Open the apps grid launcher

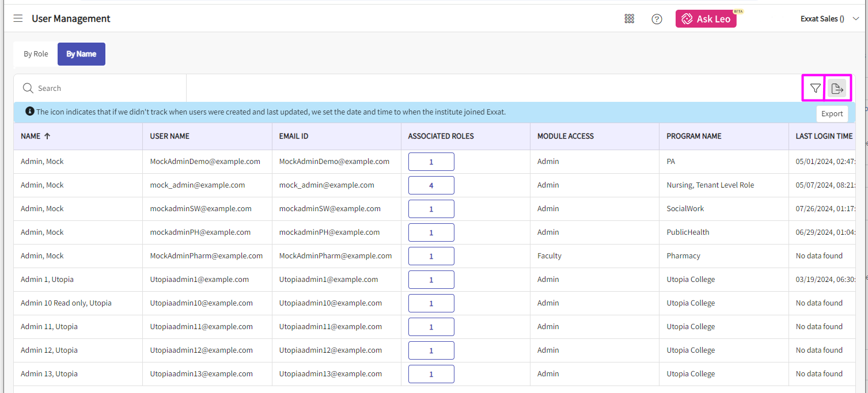[629, 19]
